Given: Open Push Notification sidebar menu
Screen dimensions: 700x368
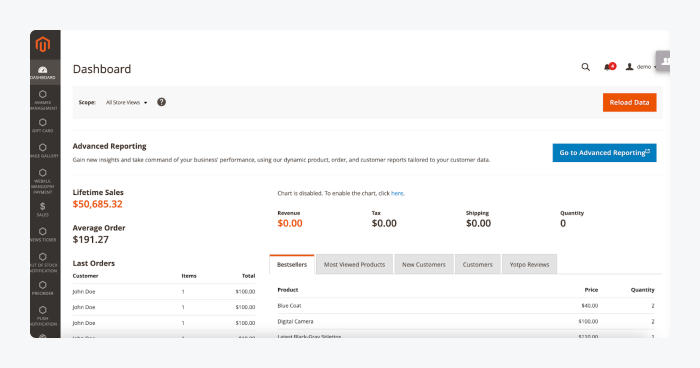Looking at the screenshot, I should pyautogui.click(x=43, y=316).
